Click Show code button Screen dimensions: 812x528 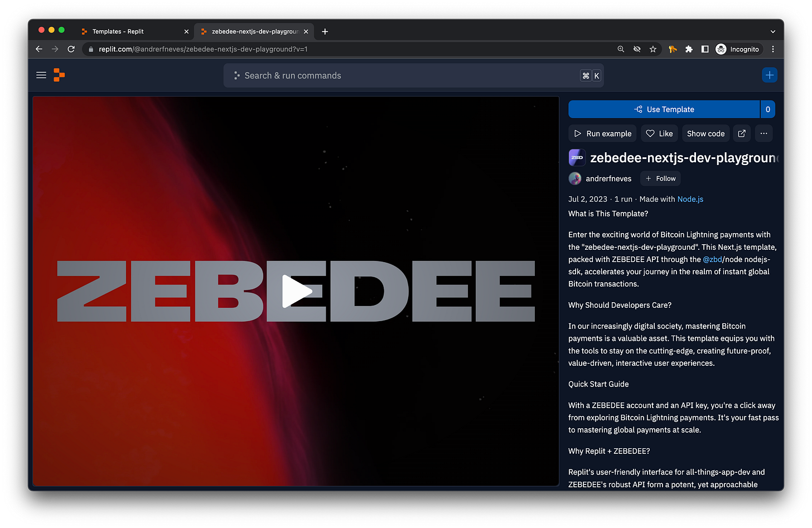705,134
